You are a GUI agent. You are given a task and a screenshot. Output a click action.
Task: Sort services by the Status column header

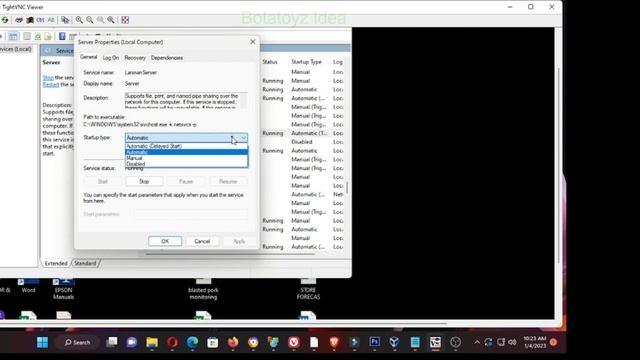point(270,62)
